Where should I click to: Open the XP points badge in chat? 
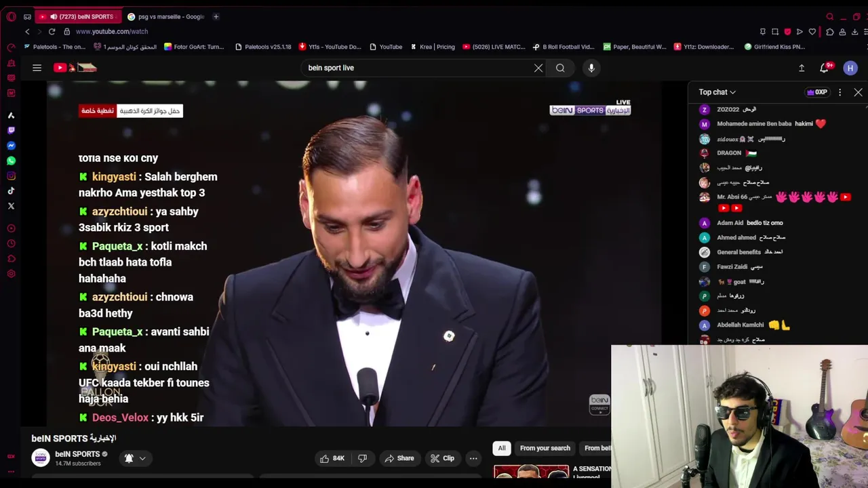[x=816, y=92]
